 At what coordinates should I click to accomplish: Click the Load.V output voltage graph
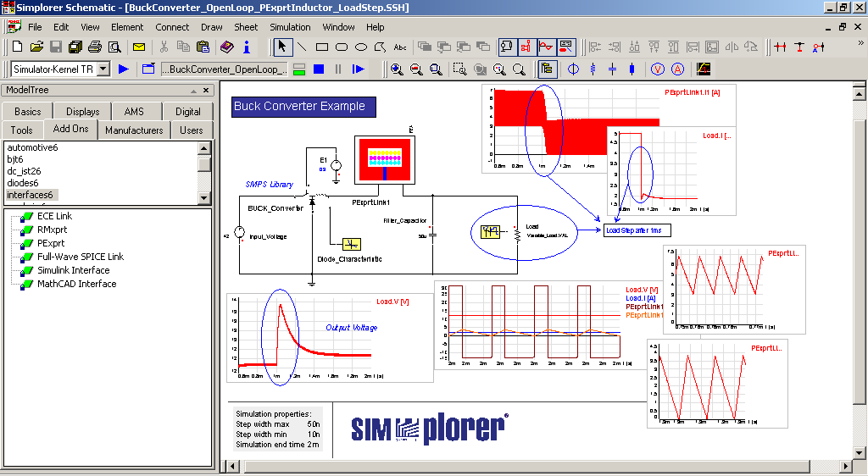(x=330, y=338)
